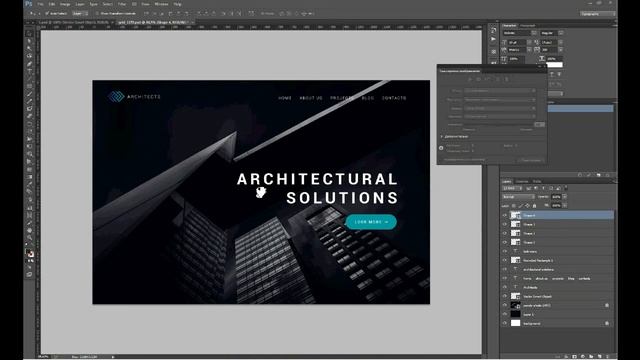Image resolution: width=640 pixels, height=360 pixels.
Task: Toggle Show Transform Controls checkbox
Action: click(97, 13)
